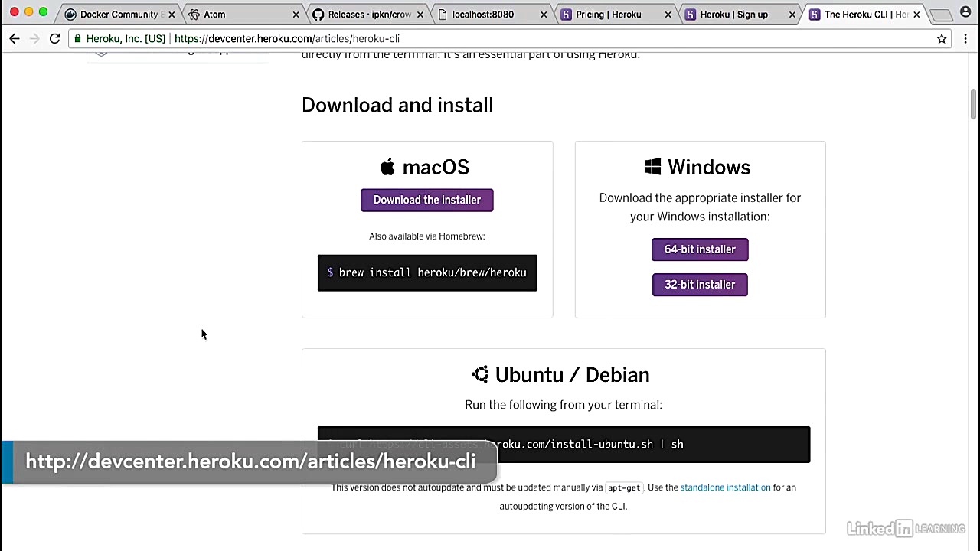This screenshot has height=551, width=980.
Task: Close the Docker Community tab
Action: point(171,15)
